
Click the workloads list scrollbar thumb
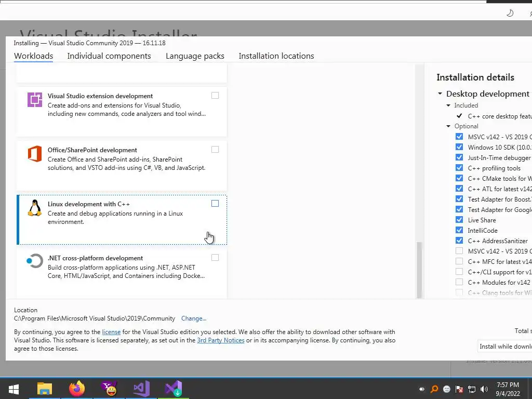pos(419,270)
